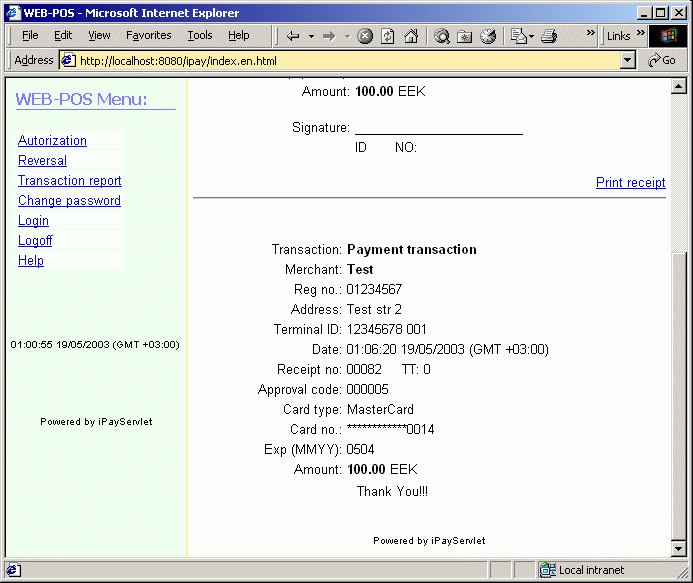Open the Favorites folder toolbar icon
Image resolution: width=693 pixels, height=583 pixels.
click(465, 36)
